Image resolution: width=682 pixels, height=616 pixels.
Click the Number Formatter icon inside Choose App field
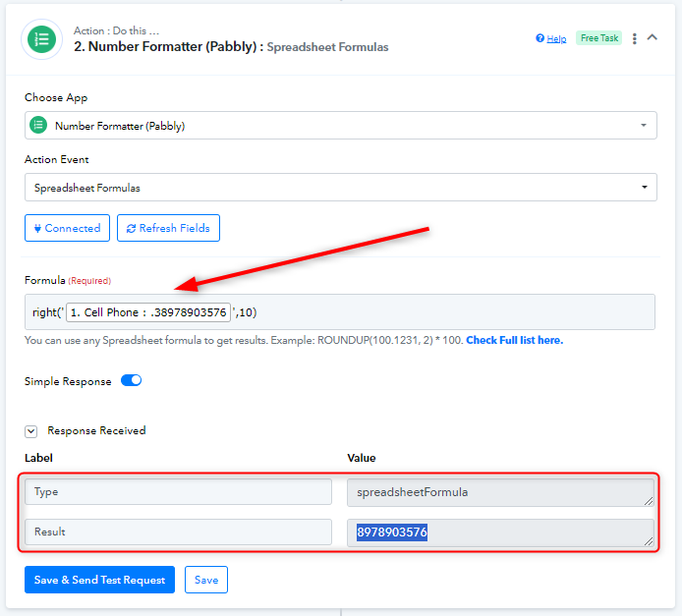tap(38, 125)
